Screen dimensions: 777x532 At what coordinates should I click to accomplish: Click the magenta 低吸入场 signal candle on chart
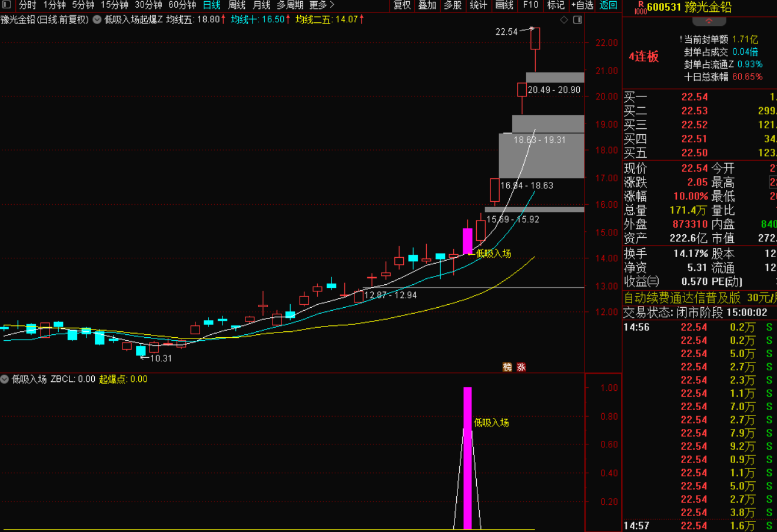tap(467, 241)
